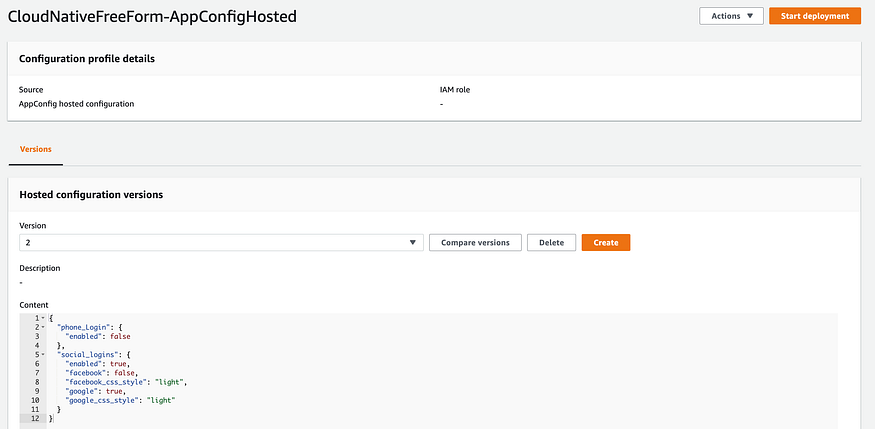Select line number 7 in gutter

[x=37, y=373]
